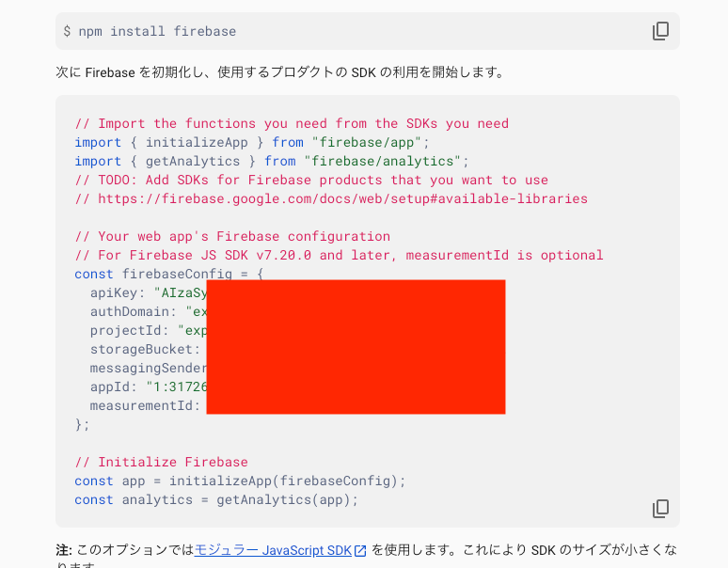Click the TODO Add SDKs comment line
Image resolution: width=728 pixels, height=568 pixels.
click(x=310, y=180)
